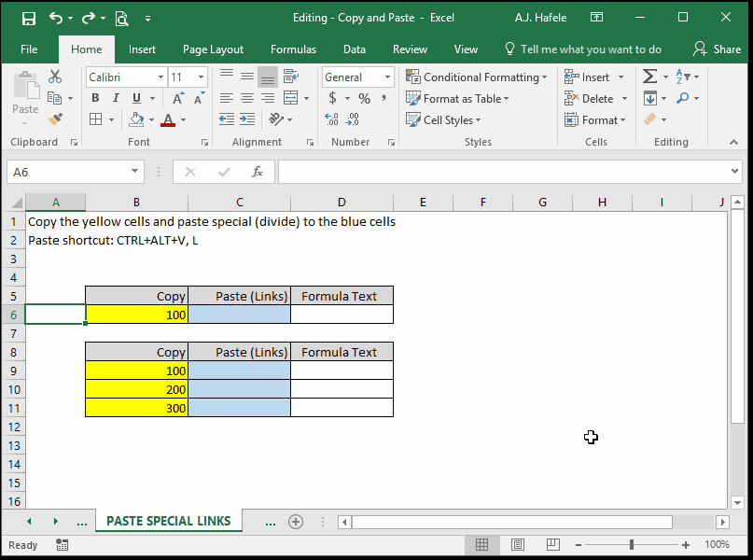The height and width of the screenshot is (560, 753).
Task: Click AutoSum sigma icon
Action: (649, 77)
